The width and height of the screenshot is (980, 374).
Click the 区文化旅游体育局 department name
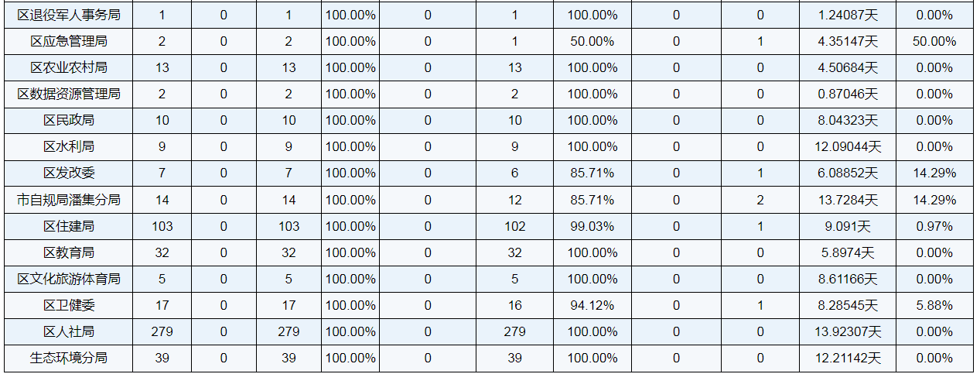pos(69,279)
